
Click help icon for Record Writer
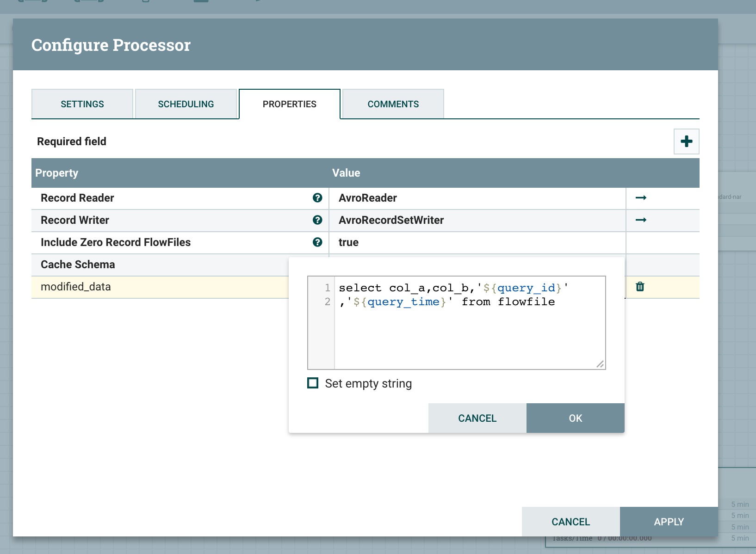[317, 220]
